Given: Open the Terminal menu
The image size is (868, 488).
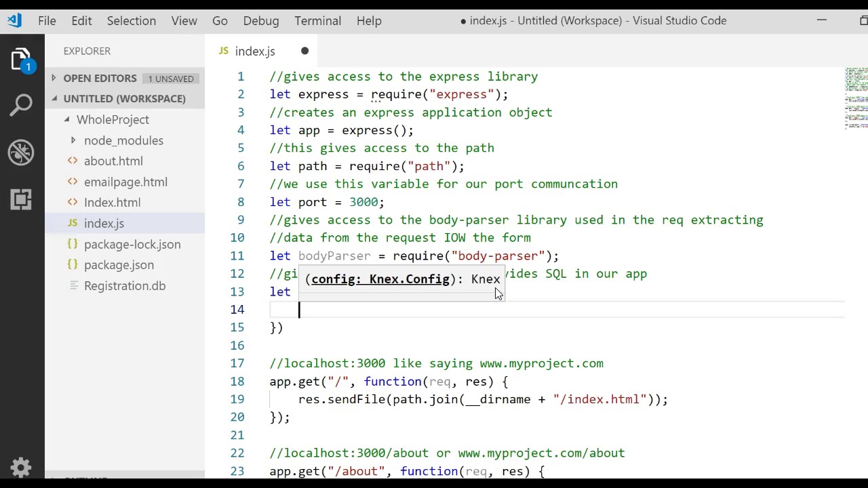Looking at the screenshot, I should [318, 21].
